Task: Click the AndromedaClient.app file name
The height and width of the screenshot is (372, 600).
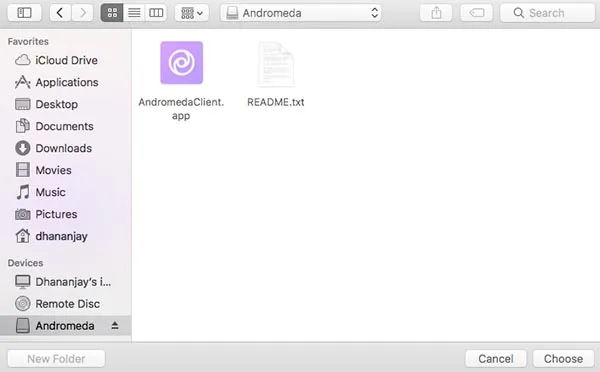Action: click(181, 109)
